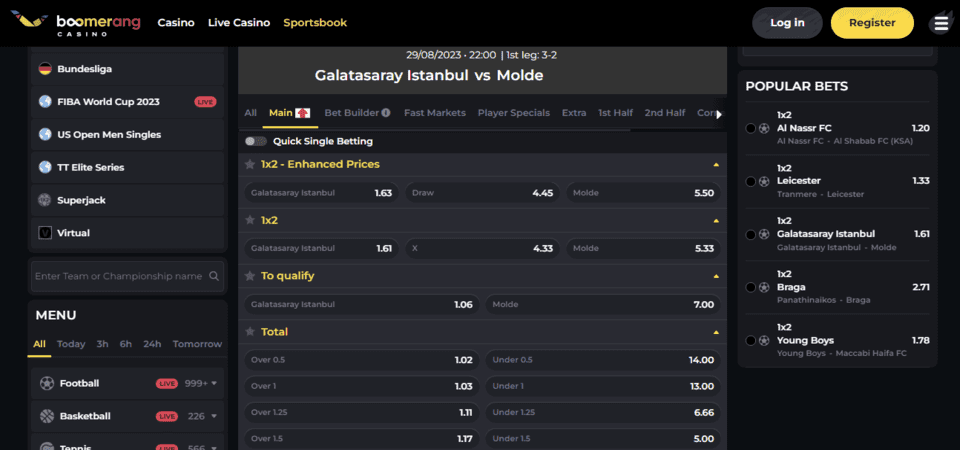The width and height of the screenshot is (960, 450).
Task: Favorite the 1x2 - Enhanced Prices market star
Action: tap(249, 164)
